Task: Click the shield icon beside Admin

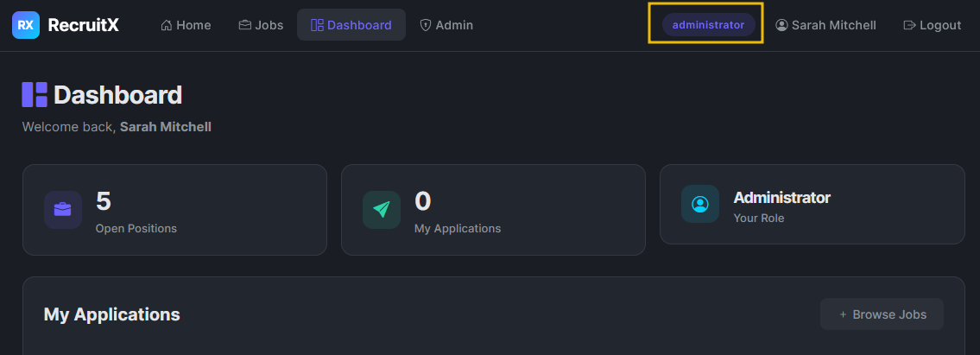Action: pos(426,25)
